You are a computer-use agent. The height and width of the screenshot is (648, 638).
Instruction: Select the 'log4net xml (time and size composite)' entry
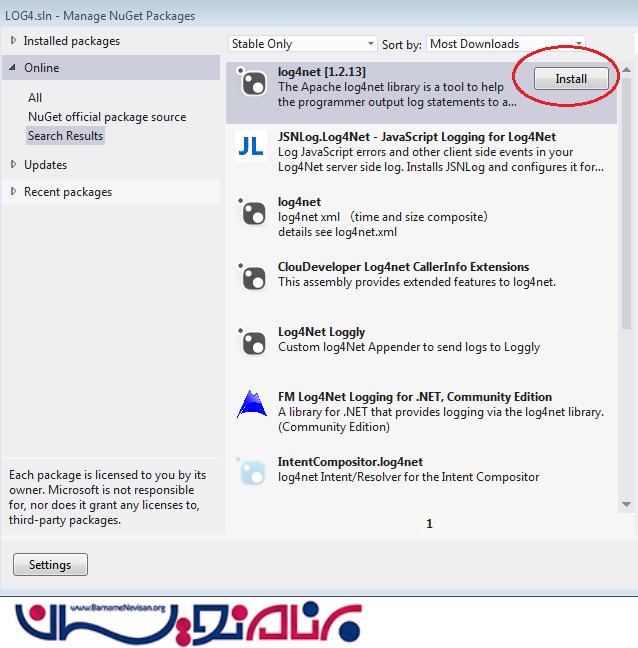[x=421, y=217]
